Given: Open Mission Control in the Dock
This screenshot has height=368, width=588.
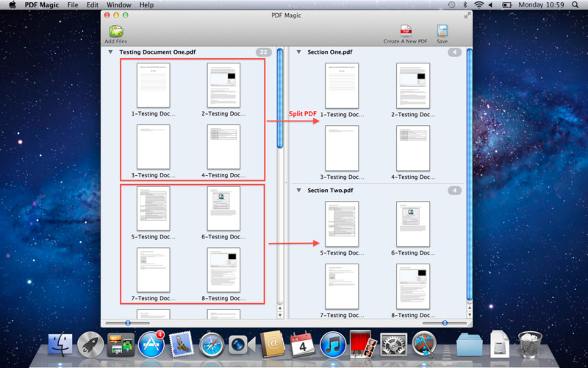Looking at the screenshot, I should click(x=121, y=344).
